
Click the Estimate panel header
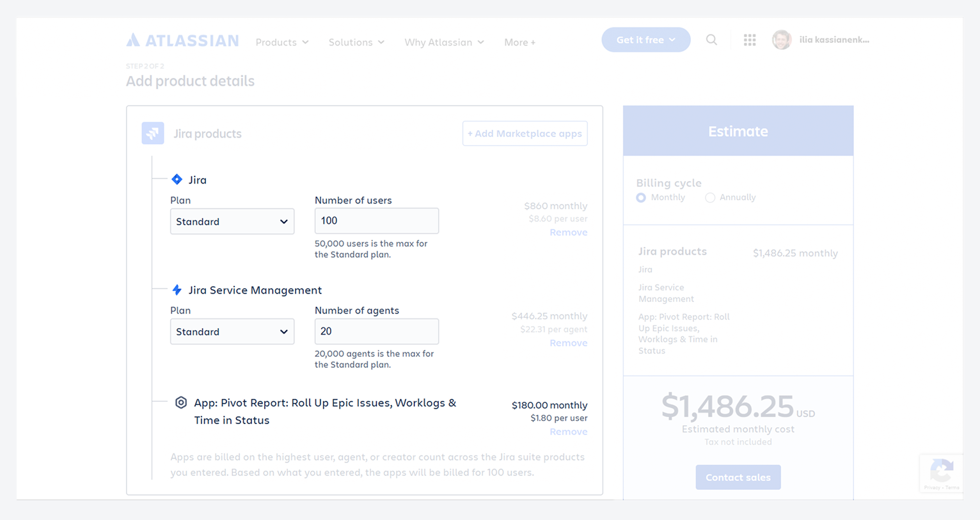point(738,131)
